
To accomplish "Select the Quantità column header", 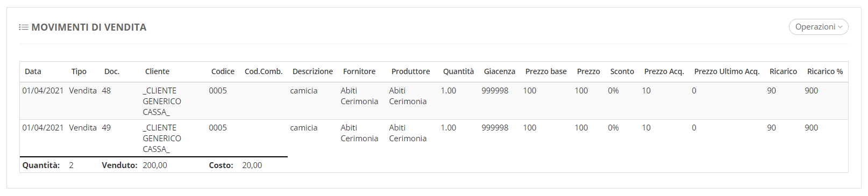I will [x=458, y=71].
